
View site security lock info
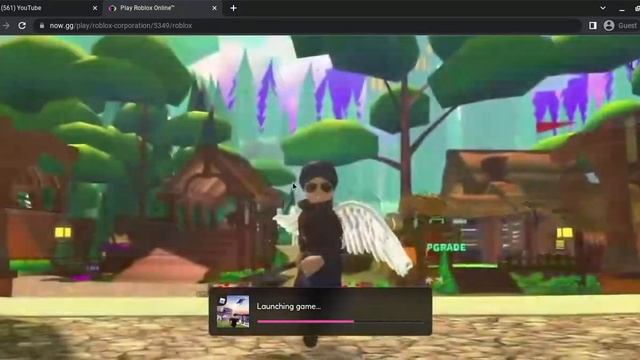pos(42,26)
